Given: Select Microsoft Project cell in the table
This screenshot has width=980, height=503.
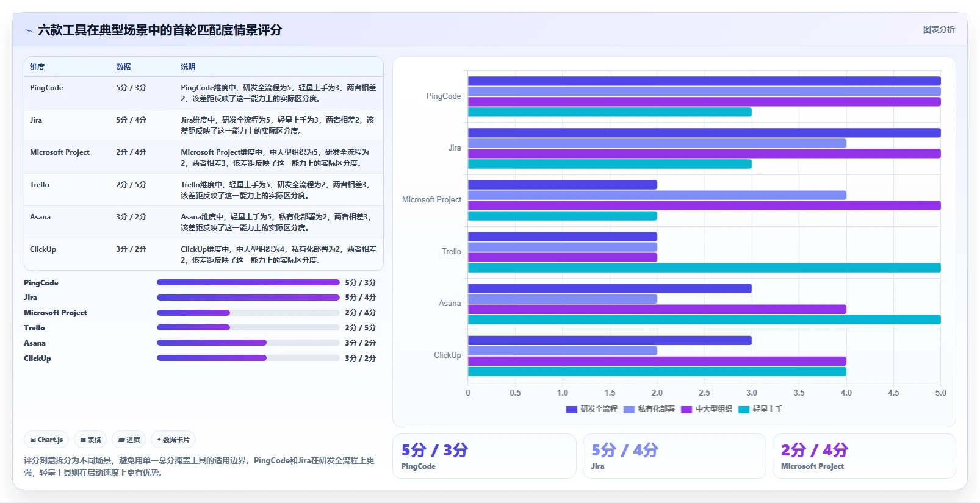Looking at the screenshot, I should (x=60, y=152).
